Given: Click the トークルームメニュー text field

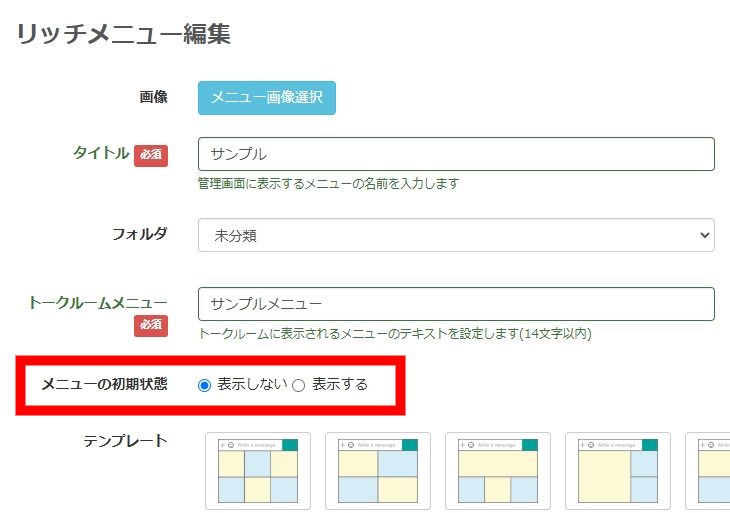Looking at the screenshot, I should point(456,304).
